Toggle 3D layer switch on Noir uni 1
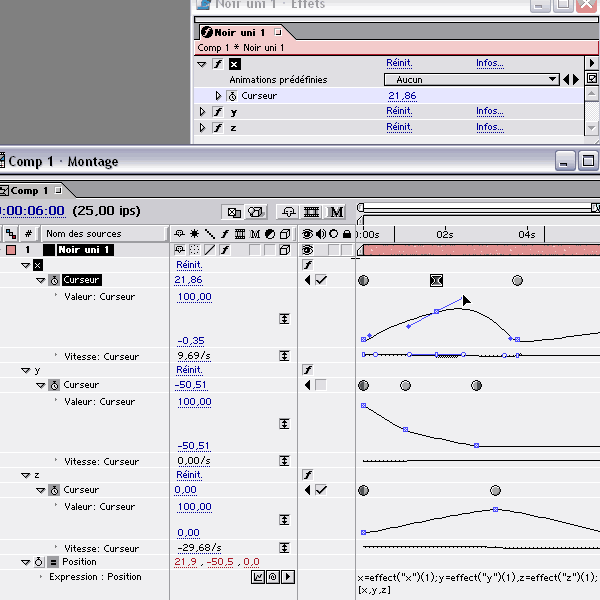Viewport: 600px width, 600px height. click(x=285, y=250)
